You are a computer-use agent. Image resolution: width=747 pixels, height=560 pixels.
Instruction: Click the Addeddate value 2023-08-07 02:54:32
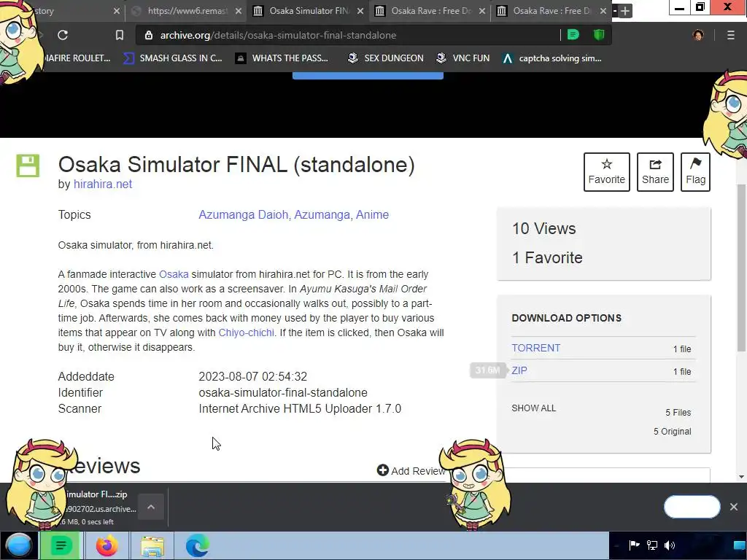click(x=252, y=377)
